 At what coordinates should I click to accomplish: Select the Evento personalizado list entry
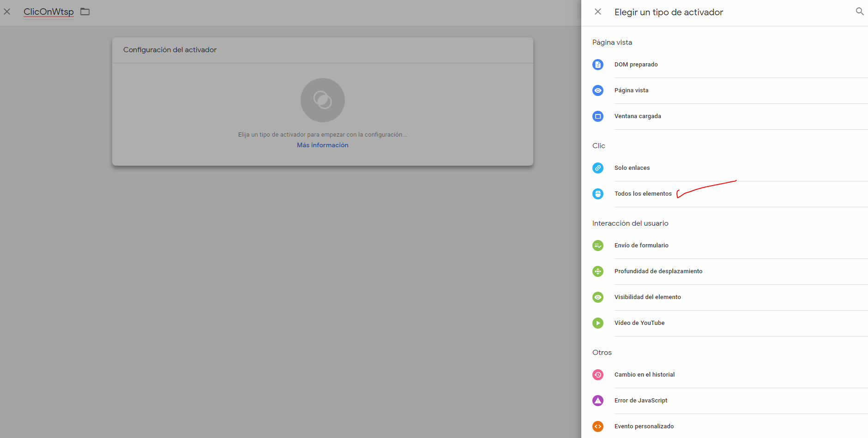coord(644,426)
